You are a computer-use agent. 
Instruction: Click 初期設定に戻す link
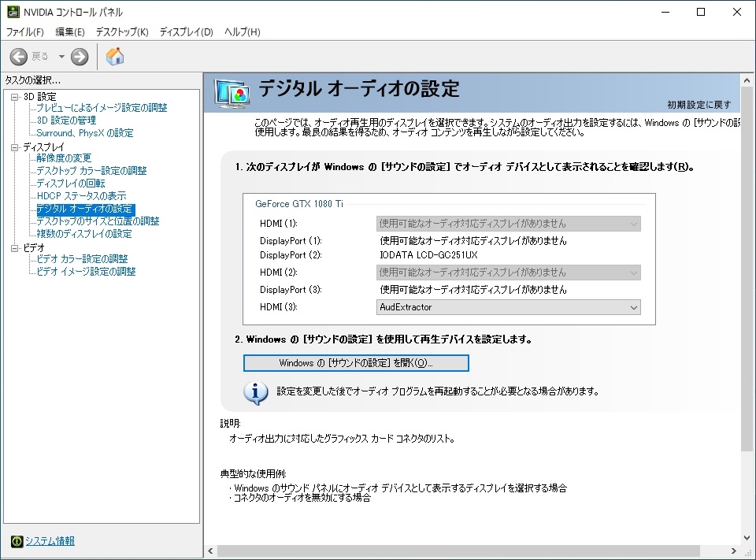[x=699, y=105]
